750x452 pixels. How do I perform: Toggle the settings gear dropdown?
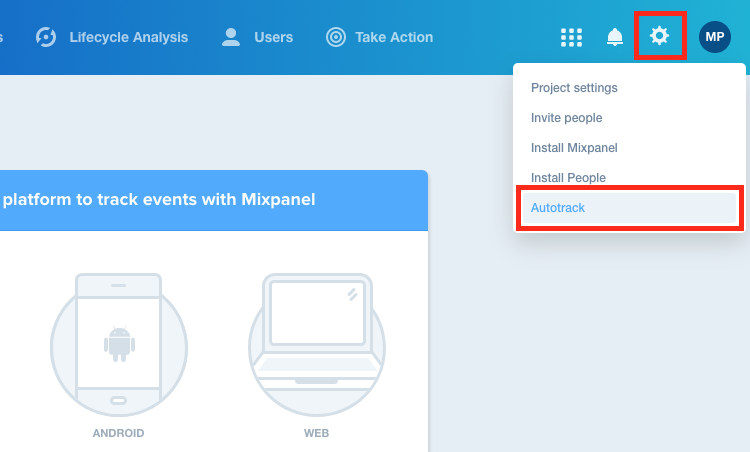coord(659,36)
